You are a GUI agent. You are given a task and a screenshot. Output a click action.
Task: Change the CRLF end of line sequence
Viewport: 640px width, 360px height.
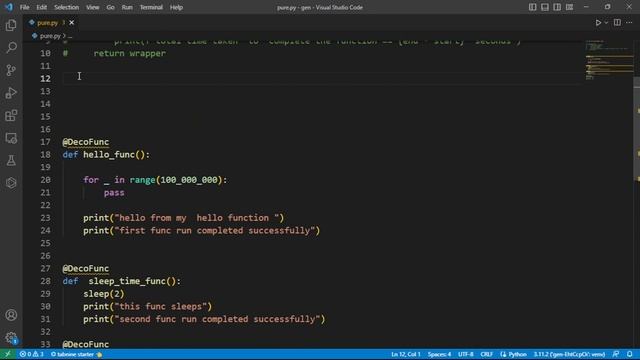486,354
